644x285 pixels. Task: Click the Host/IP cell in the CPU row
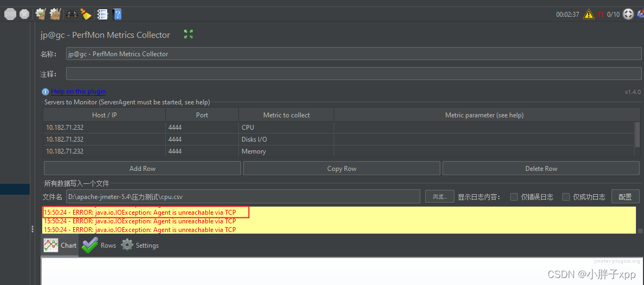105,128
